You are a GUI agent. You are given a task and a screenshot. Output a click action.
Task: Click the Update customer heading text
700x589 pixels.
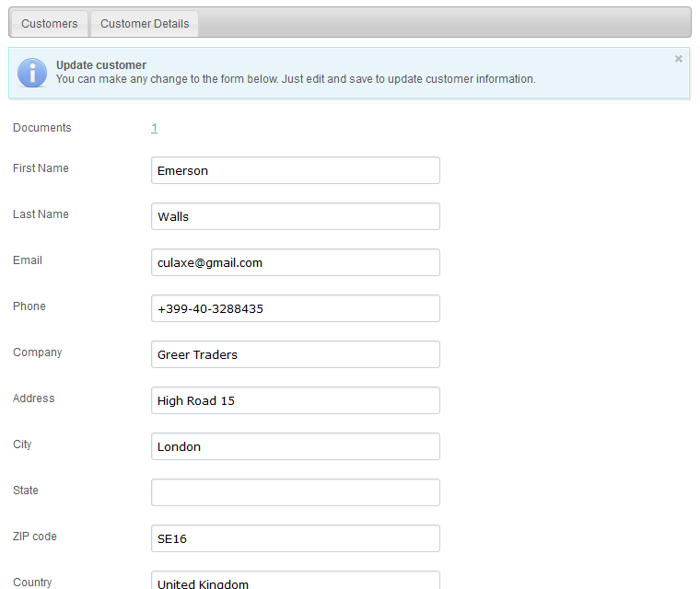pos(101,65)
